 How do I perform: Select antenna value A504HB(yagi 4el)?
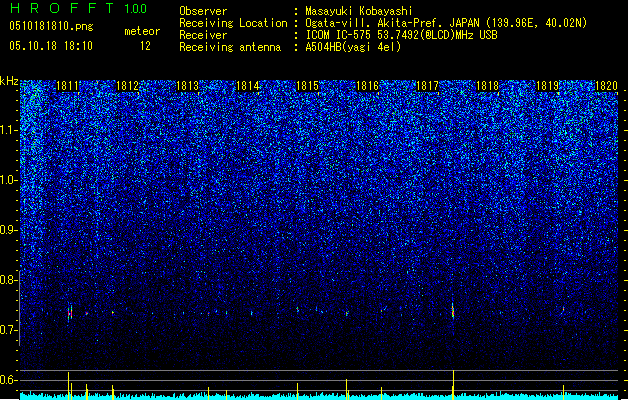[353, 47]
